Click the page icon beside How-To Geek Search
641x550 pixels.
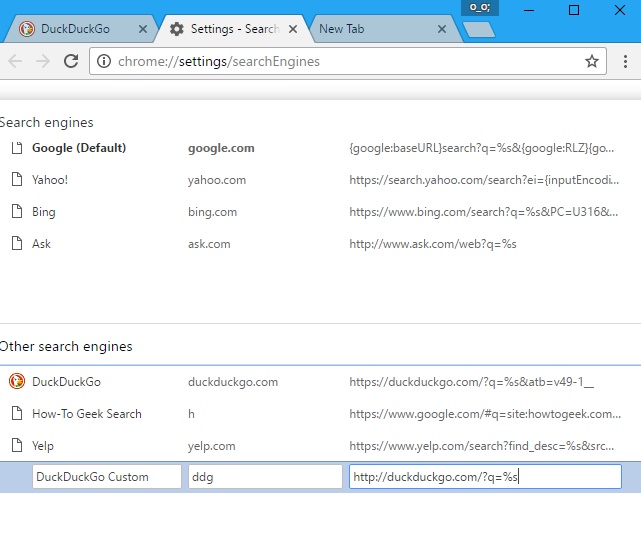tap(17, 413)
